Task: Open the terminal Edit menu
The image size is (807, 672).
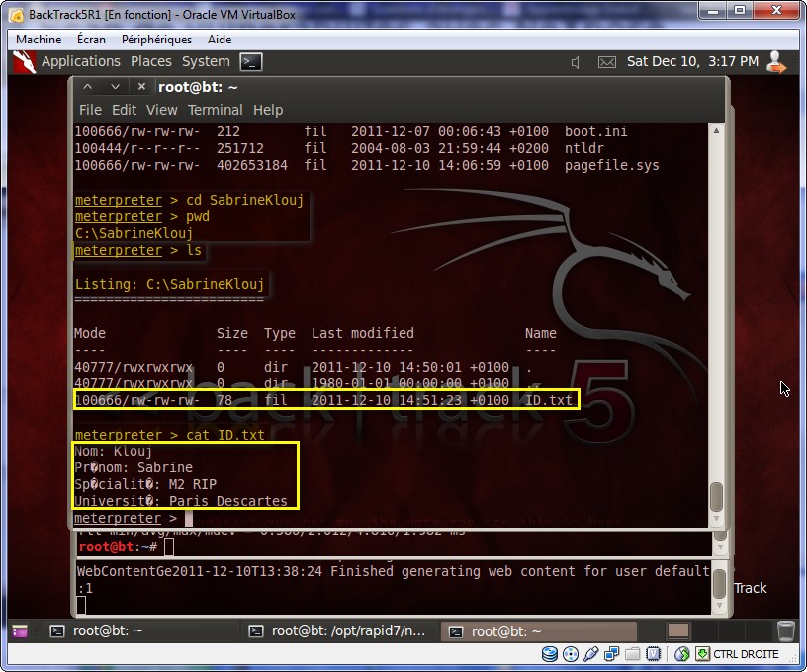Action: [x=124, y=110]
